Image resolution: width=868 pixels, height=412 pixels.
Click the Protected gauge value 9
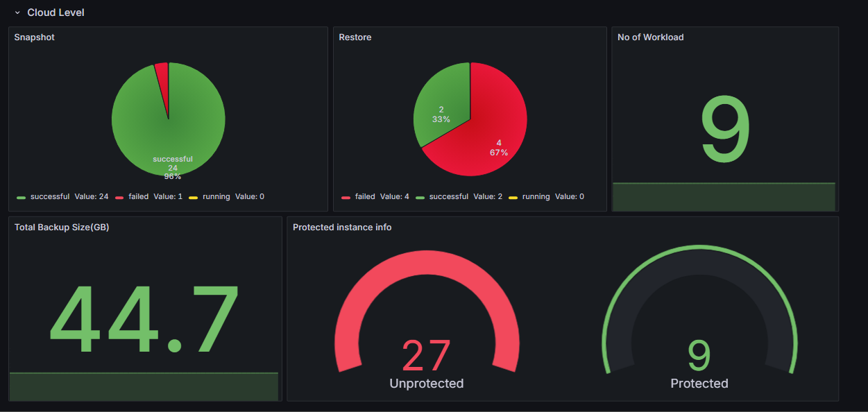pos(699,356)
